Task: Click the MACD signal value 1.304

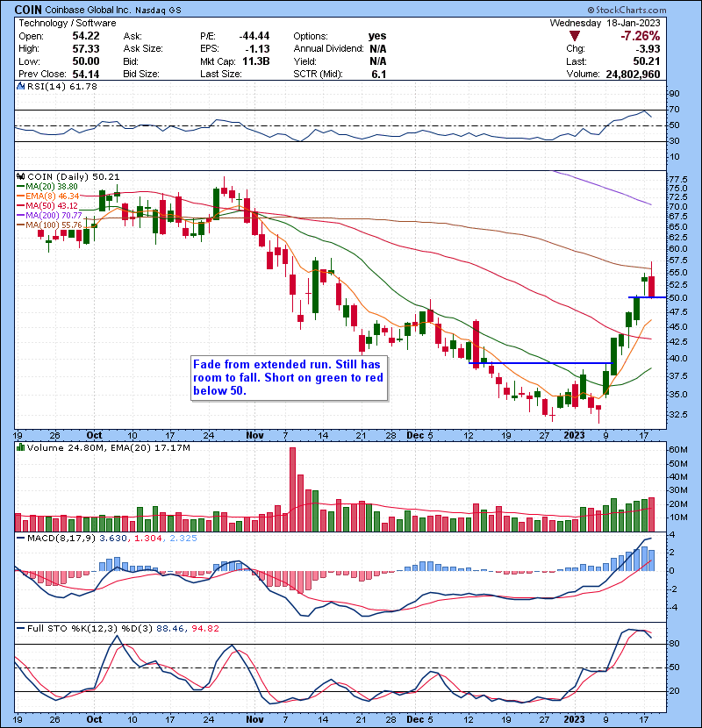Action: pos(148,539)
